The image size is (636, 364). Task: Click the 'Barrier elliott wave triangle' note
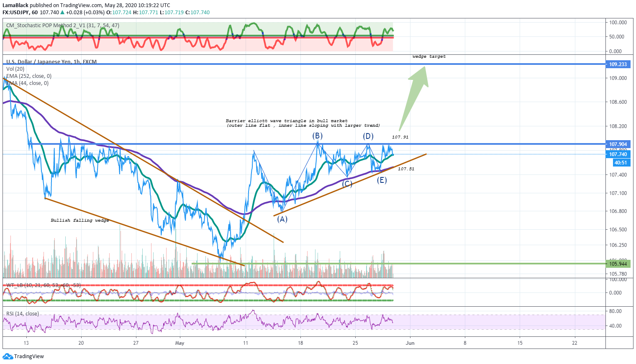point(303,123)
